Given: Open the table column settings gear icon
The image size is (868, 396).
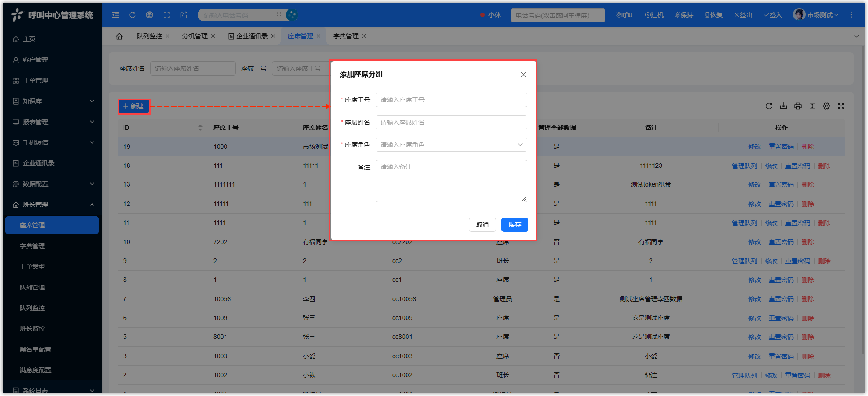Looking at the screenshot, I should [x=827, y=106].
